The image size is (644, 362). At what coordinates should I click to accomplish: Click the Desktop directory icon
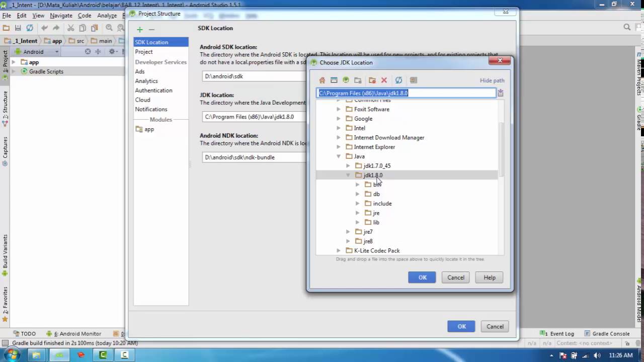point(334,80)
